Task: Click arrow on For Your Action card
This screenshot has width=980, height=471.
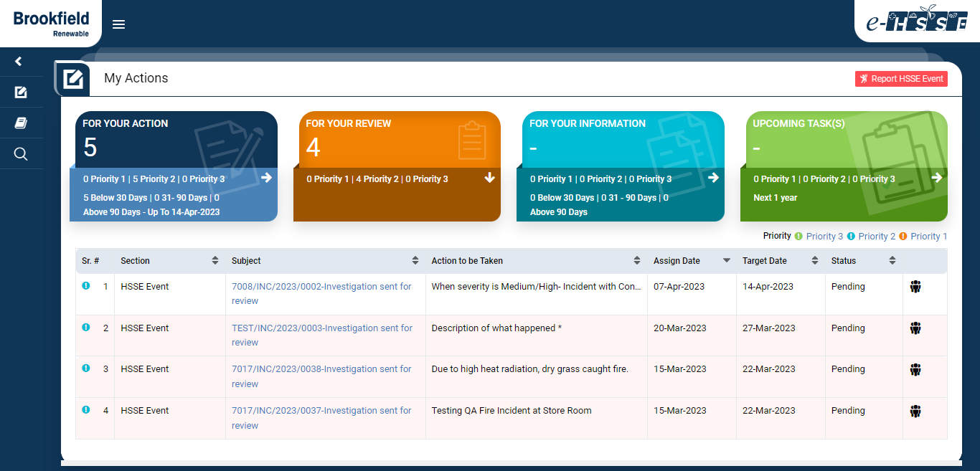Action: [x=266, y=178]
